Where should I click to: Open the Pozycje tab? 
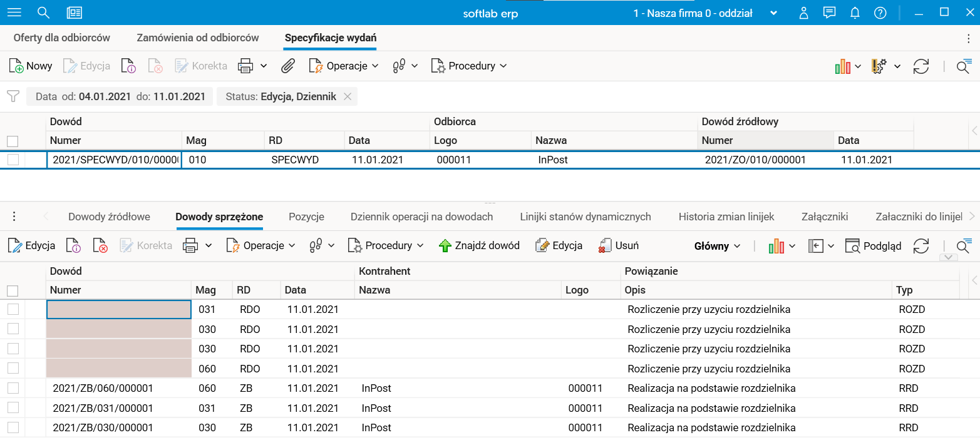point(306,217)
